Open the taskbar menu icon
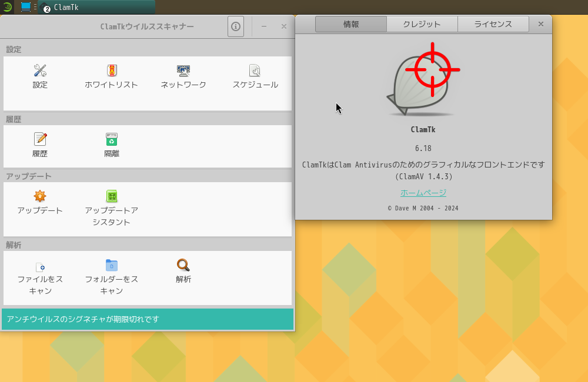This screenshot has height=382, width=588. 6,8
